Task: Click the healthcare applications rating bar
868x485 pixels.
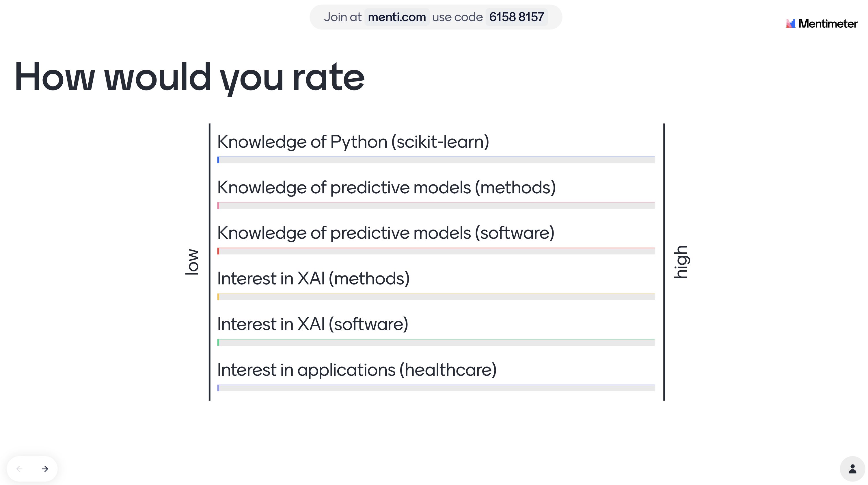Action: tap(436, 388)
